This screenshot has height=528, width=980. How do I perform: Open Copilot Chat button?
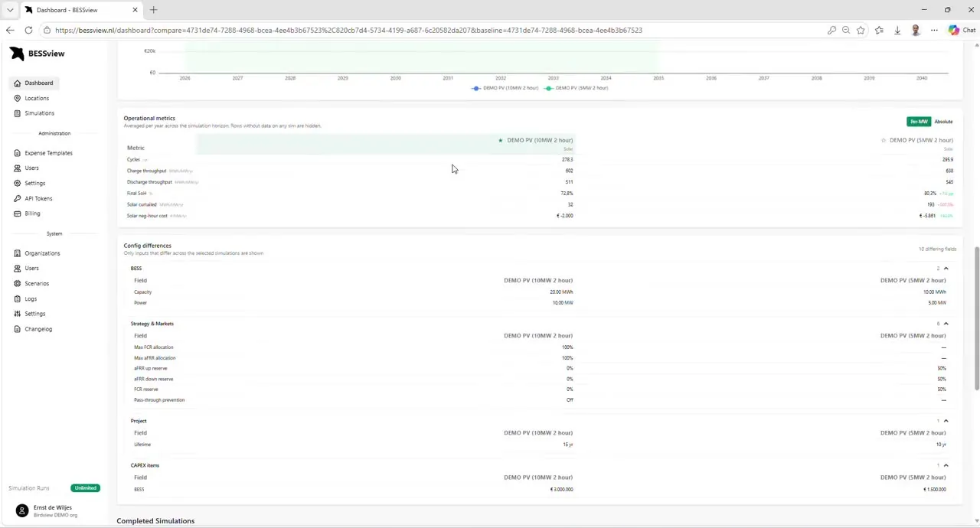962,30
